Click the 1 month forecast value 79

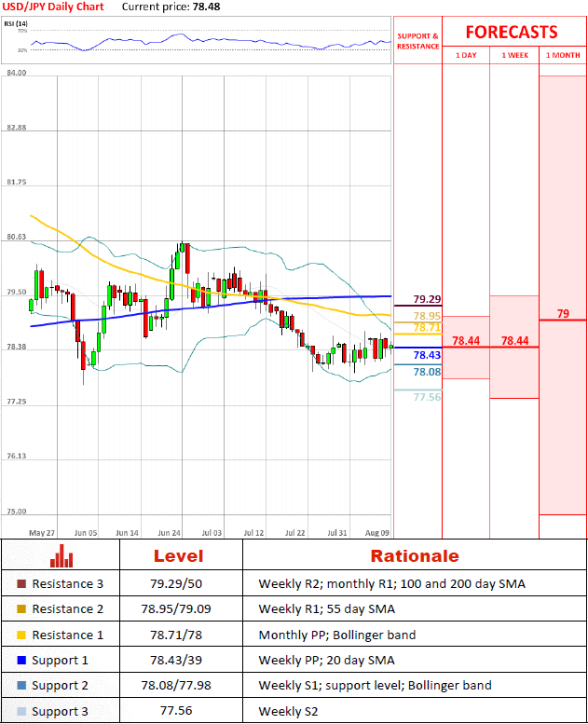[x=563, y=313]
